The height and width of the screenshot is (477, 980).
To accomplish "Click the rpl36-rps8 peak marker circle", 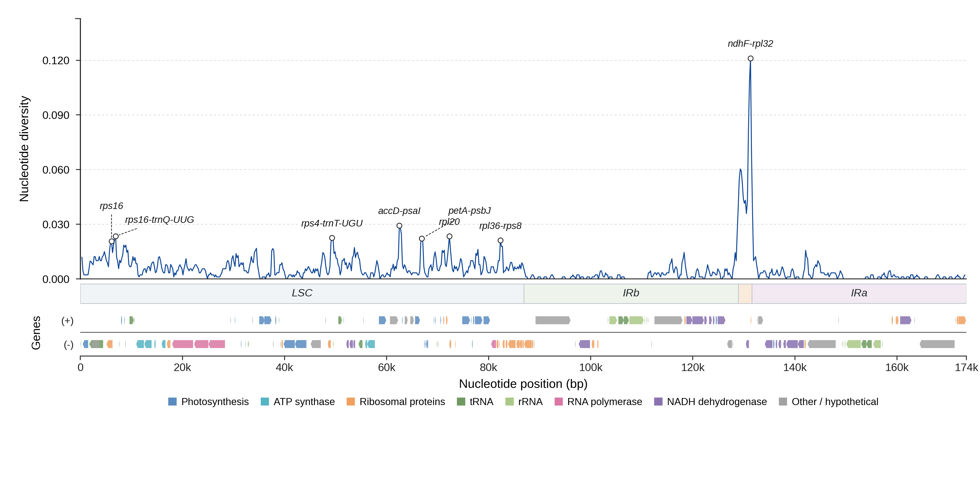I will [x=501, y=241].
